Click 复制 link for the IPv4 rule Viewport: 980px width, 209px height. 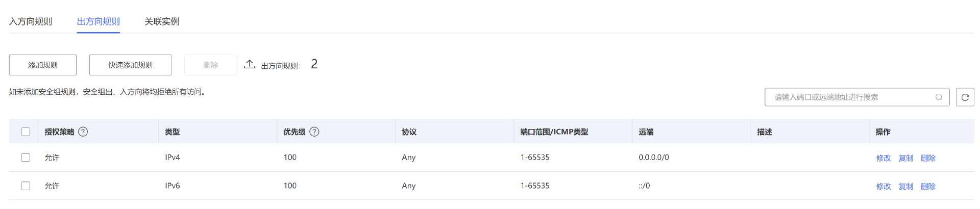coord(905,158)
